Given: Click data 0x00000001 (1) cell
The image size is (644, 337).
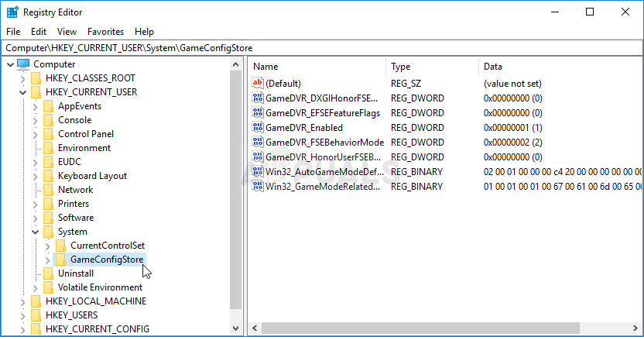Looking at the screenshot, I should point(513,127).
